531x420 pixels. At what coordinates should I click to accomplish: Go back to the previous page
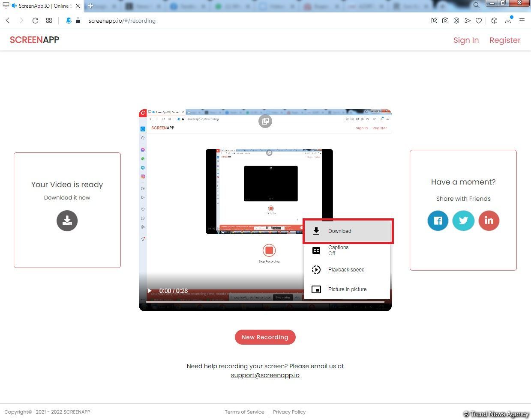click(x=8, y=21)
